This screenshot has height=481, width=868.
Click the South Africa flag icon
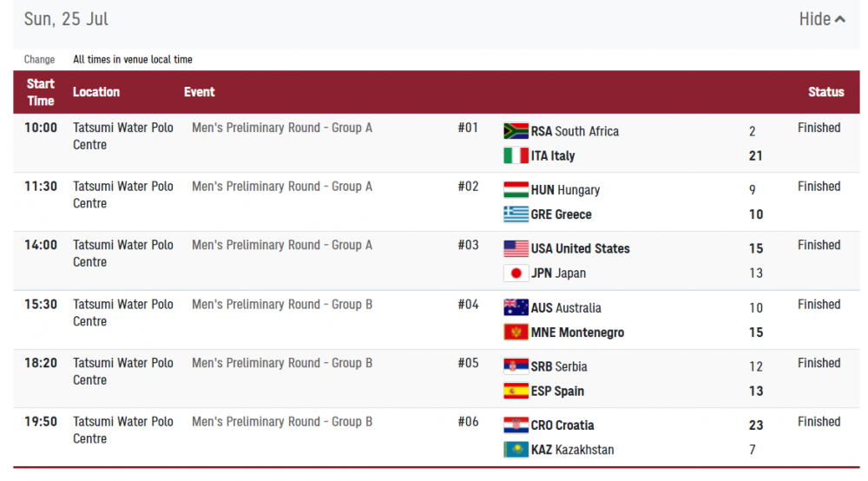click(x=516, y=131)
